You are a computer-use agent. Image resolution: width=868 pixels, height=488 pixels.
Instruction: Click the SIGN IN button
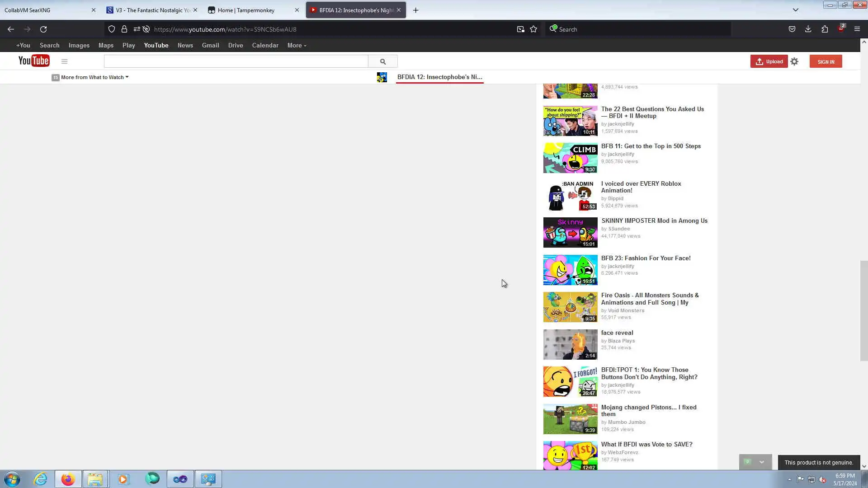point(826,62)
